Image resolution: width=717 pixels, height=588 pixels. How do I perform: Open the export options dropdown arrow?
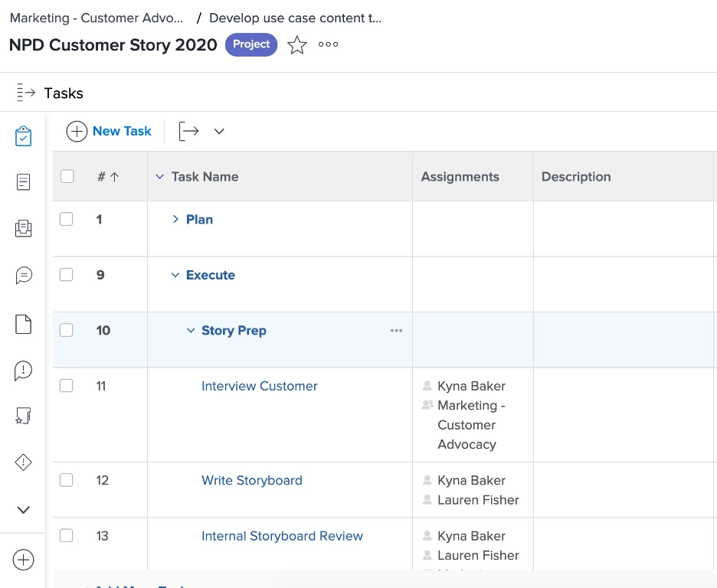coord(219,132)
